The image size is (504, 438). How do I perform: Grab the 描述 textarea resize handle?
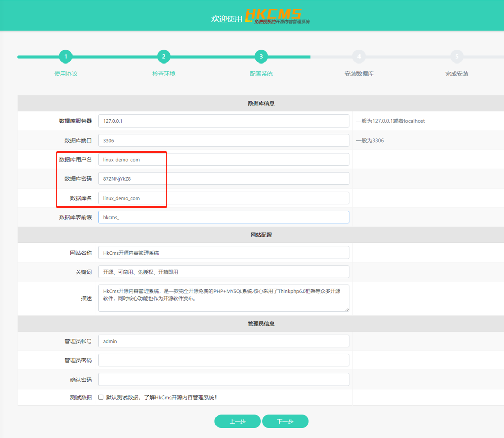347,309
